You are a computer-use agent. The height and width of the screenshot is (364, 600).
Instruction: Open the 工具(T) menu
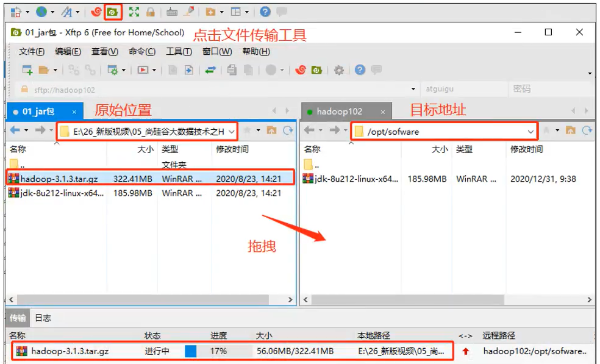(179, 51)
